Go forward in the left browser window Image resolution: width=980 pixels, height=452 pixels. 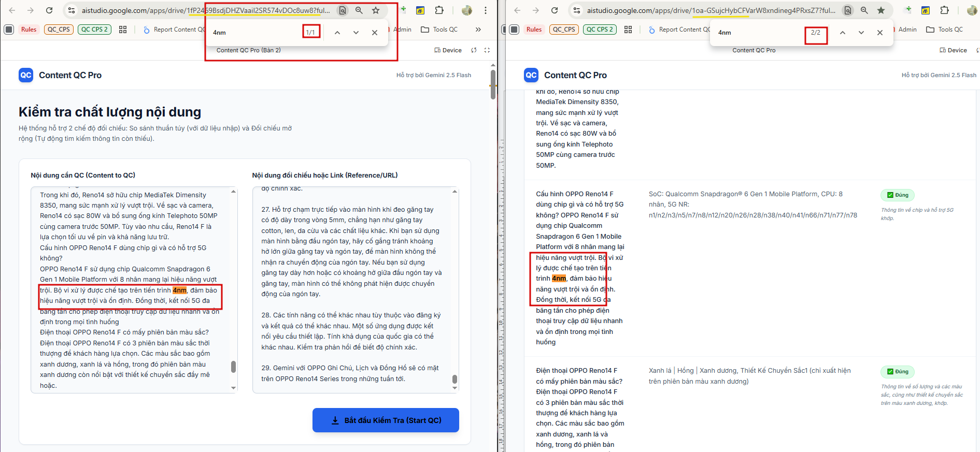(31, 10)
